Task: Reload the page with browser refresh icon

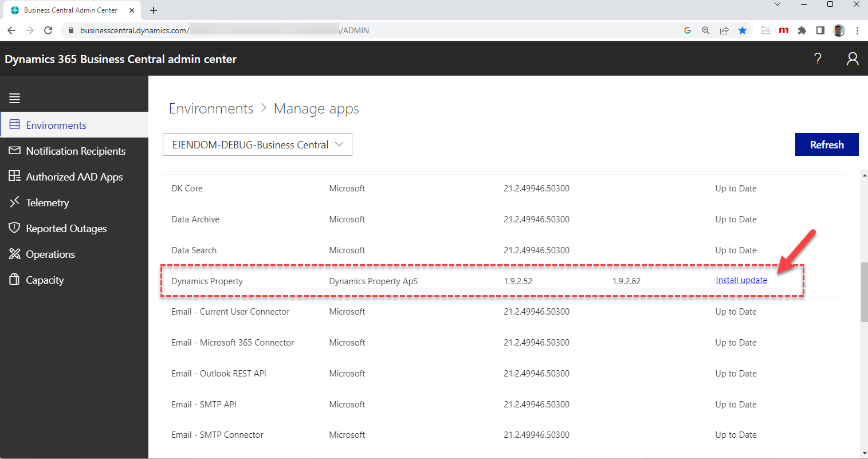Action: [48, 30]
